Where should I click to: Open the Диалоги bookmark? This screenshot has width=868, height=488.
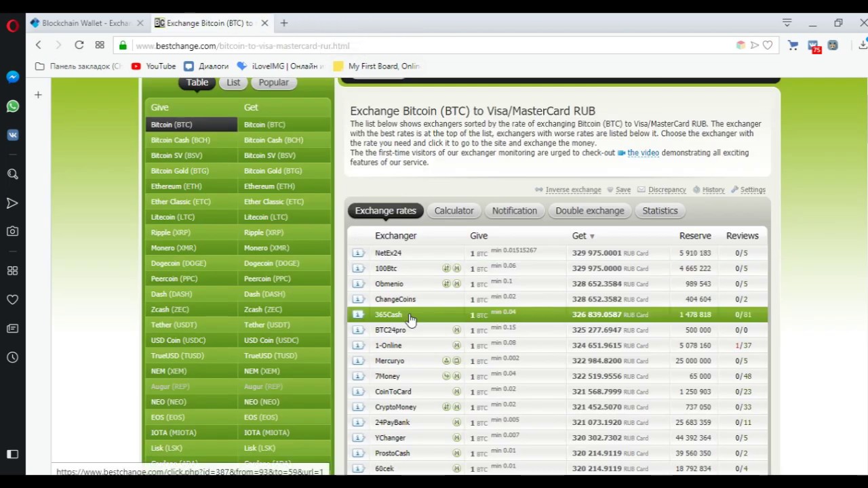pyautogui.click(x=206, y=66)
